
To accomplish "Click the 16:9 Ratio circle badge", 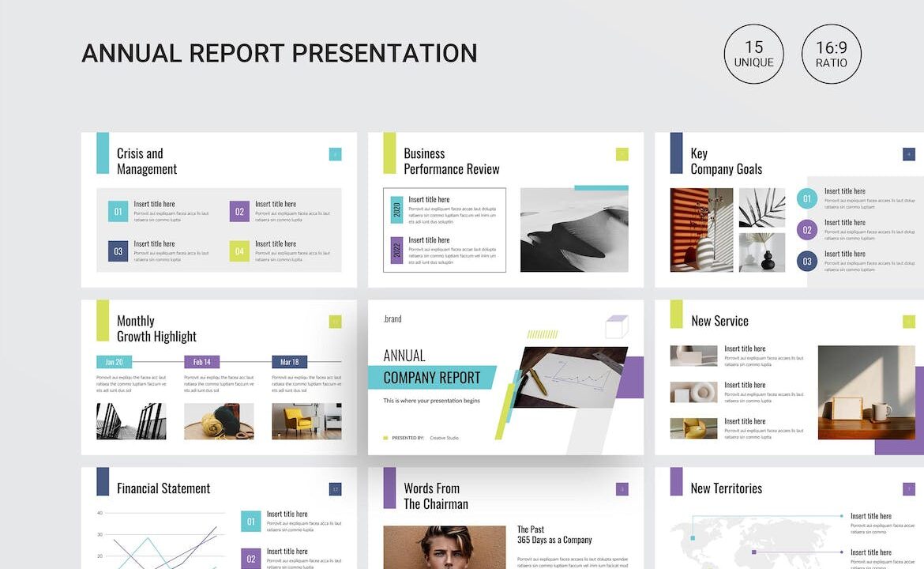I will point(831,55).
